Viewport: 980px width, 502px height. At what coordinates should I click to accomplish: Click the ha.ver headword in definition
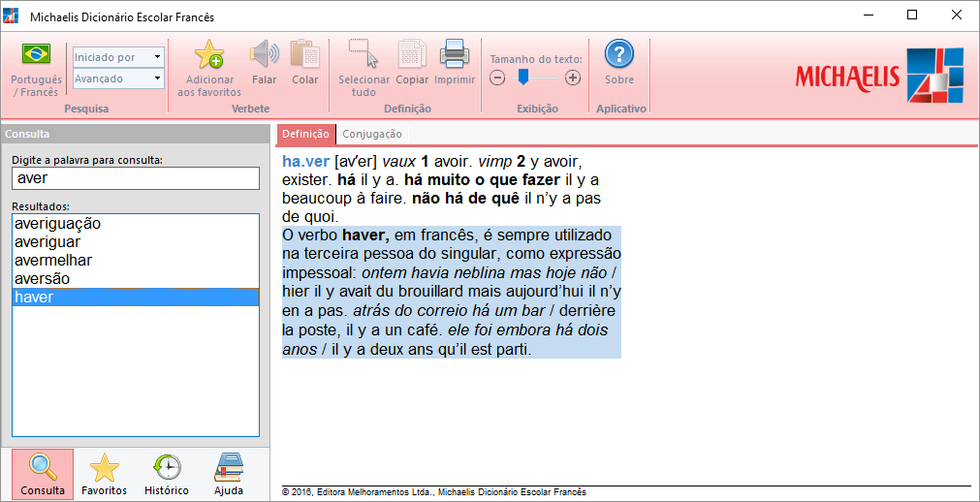point(305,161)
